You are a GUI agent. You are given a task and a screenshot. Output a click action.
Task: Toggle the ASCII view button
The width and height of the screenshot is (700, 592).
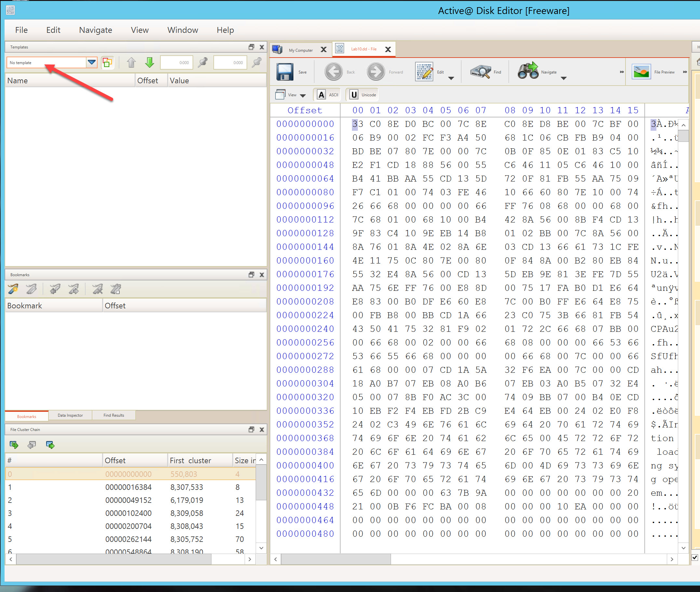327,95
